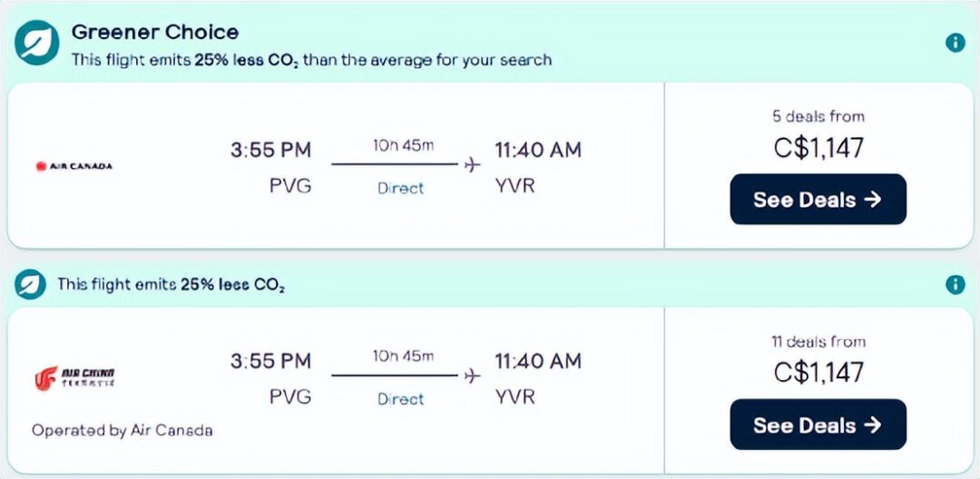This screenshot has height=479, width=980.
Task: Select the Direct label on the Air China flight
Action: click(401, 399)
